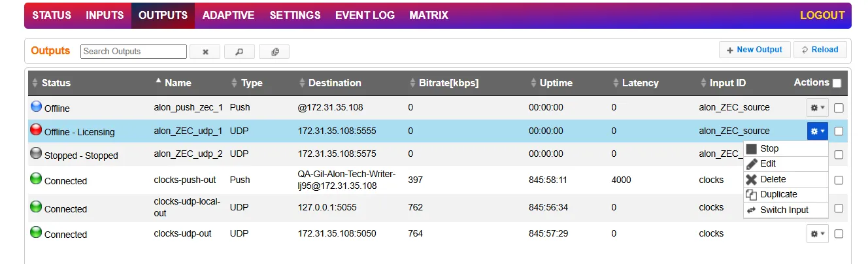Open the INPUTS tab
The image size is (868, 264).
pos(105,15)
